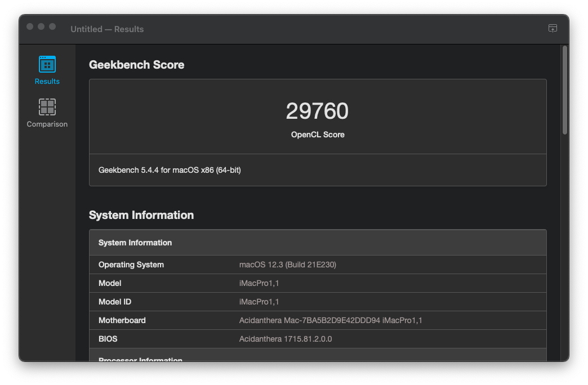Image resolution: width=588 pixels, height=385 pixels.
Task: Select the Acidanthera motherboard value text
Action: click(331, 320)
